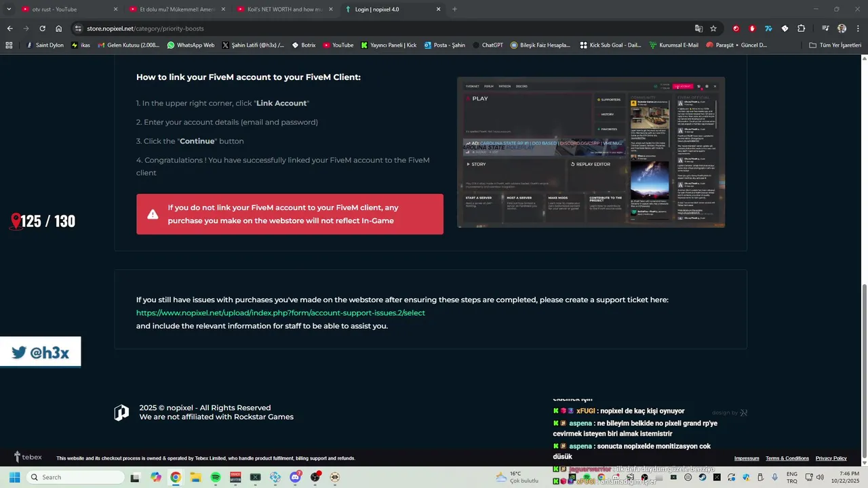Open the Terms & Conditions link
Image resolution: width=868 pixels, height=488 pixels.
pos(787,458)
